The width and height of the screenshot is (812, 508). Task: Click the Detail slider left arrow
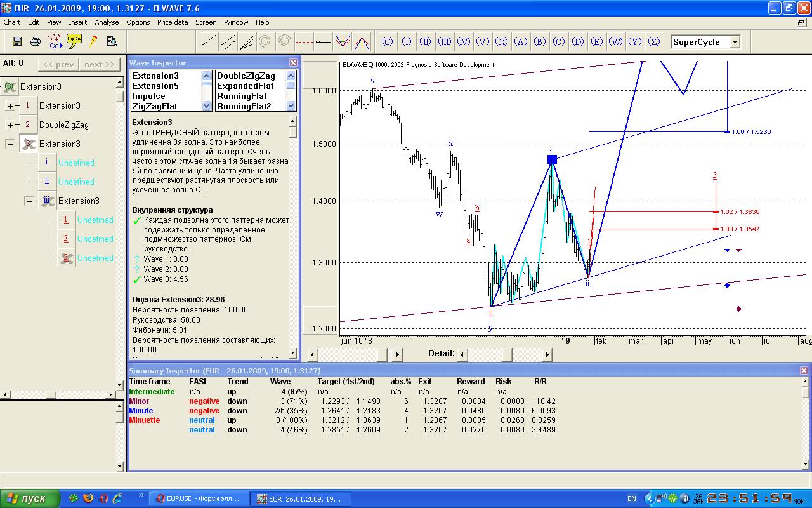point(463,354)
